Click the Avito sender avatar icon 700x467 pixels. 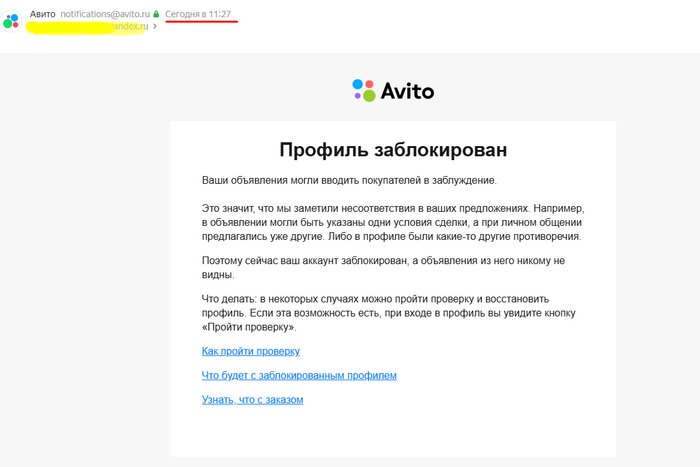pyautogui.click(x=11, y=21)
